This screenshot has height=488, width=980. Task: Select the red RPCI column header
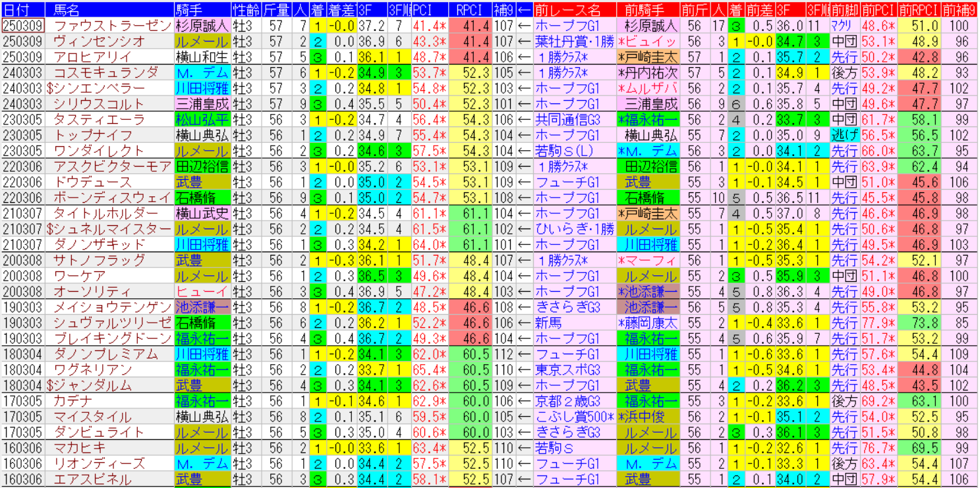(x=469, y=10)
